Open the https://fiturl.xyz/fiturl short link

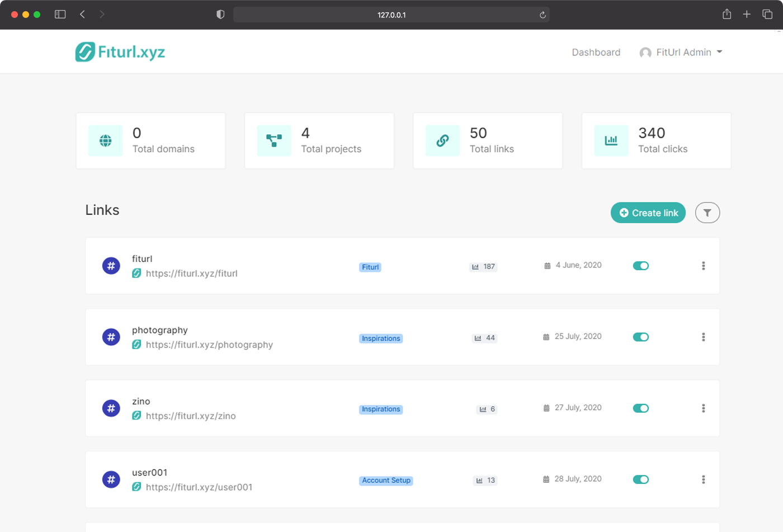(191, 274)
